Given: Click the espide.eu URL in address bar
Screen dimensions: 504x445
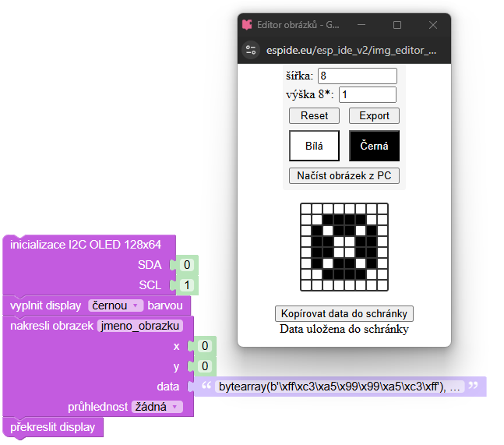Looking at the screenshot, I should coord(351,51).
